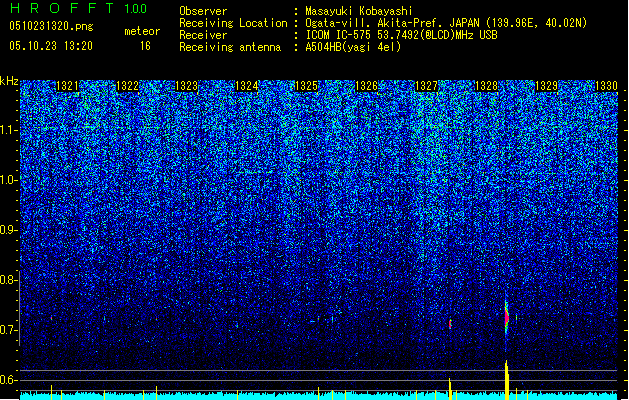Click the large meteor echo after 1328
The height and width of the screenshot is (400, 629).
[x=507, y=317]
